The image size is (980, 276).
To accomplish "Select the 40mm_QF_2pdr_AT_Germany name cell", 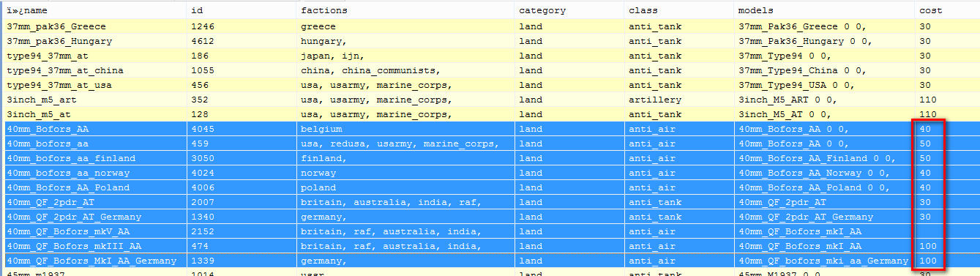I will pyautogui.click(x=95, y=217).
